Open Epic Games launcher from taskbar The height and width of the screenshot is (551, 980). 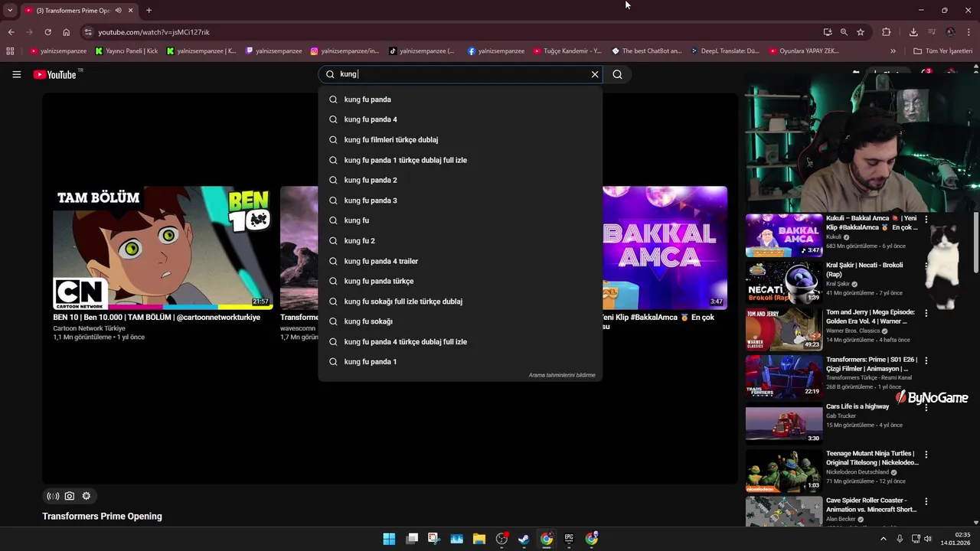click(x=569, y=539)
